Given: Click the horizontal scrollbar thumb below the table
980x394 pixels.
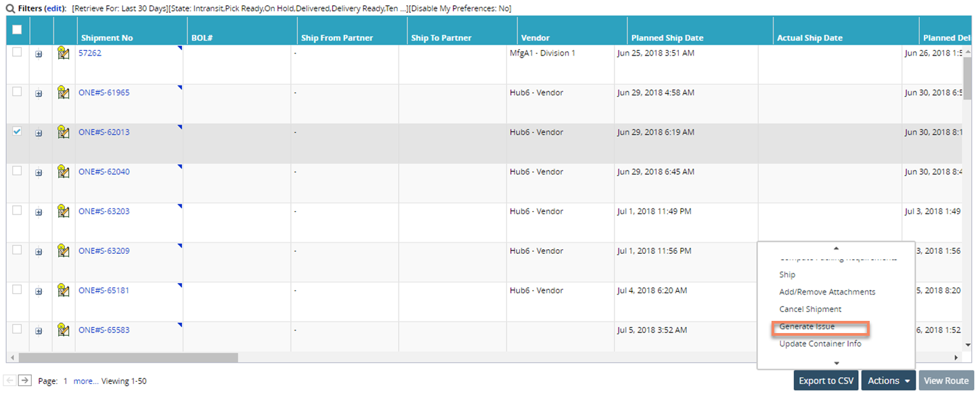Looking at the screenshot, I should pos(128,357).
